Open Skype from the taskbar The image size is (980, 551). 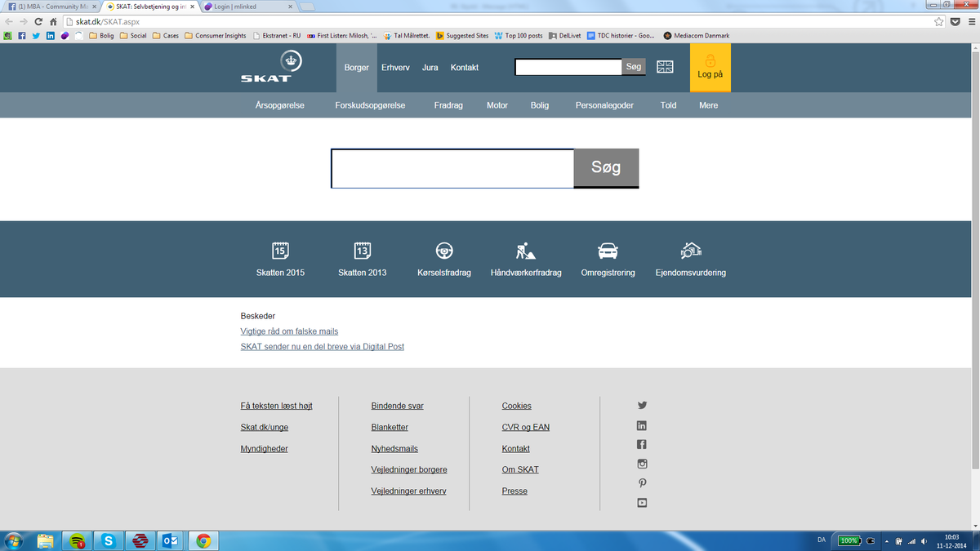pos(109,540)
